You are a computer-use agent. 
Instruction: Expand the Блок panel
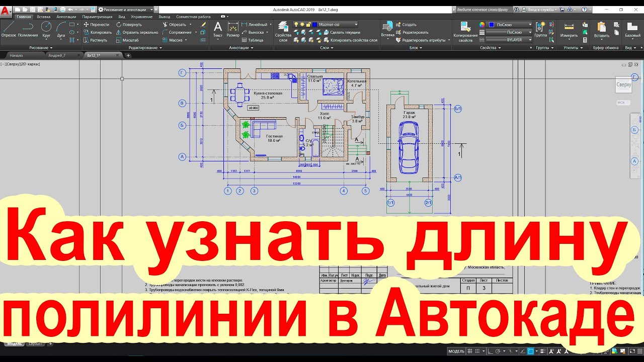tap(416, 48)
